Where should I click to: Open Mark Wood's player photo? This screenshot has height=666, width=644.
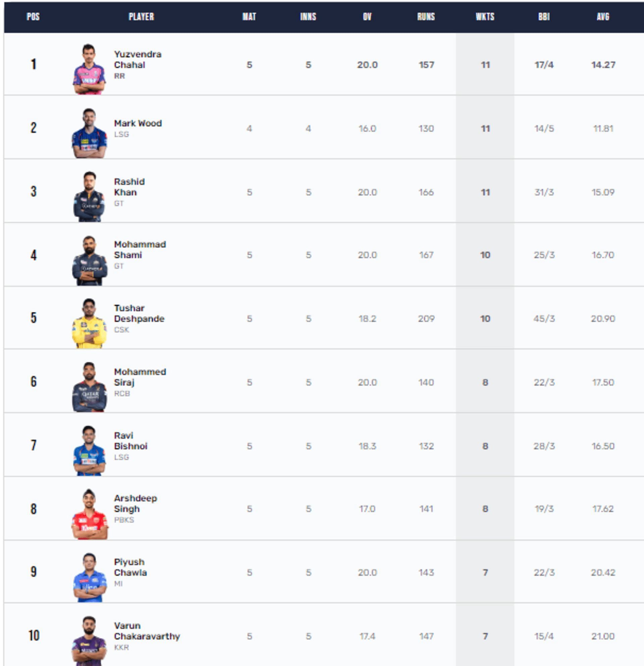pyautogui.click(x=89, y=133)
